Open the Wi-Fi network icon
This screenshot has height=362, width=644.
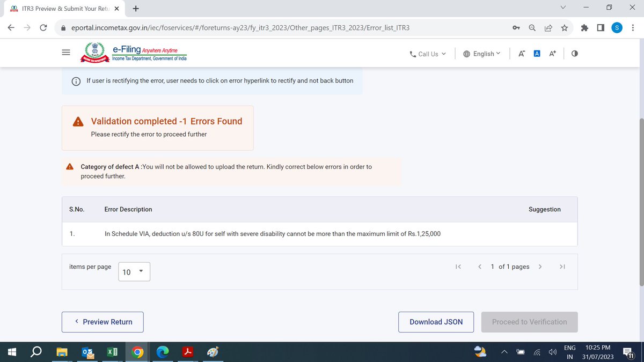(537, 352)
